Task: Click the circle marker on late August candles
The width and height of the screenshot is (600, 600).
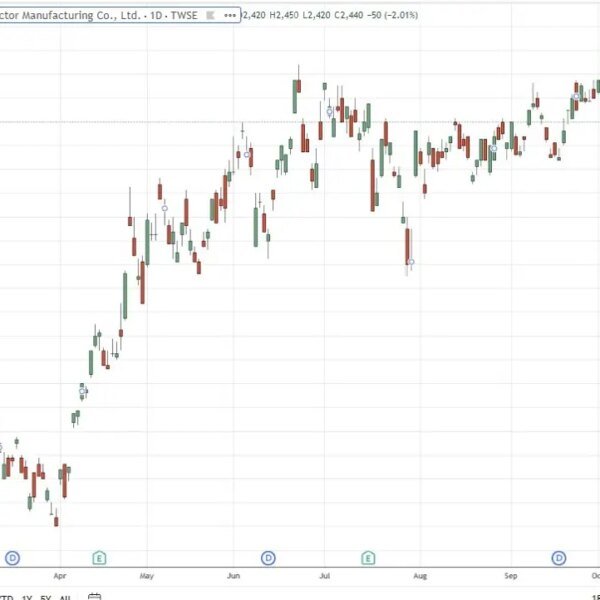Action: coord(494,148)
